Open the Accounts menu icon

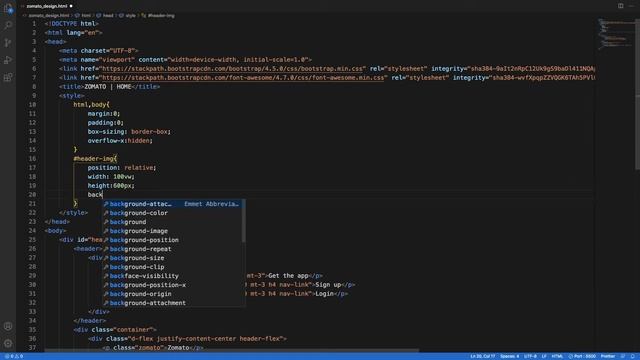point(8,326)
